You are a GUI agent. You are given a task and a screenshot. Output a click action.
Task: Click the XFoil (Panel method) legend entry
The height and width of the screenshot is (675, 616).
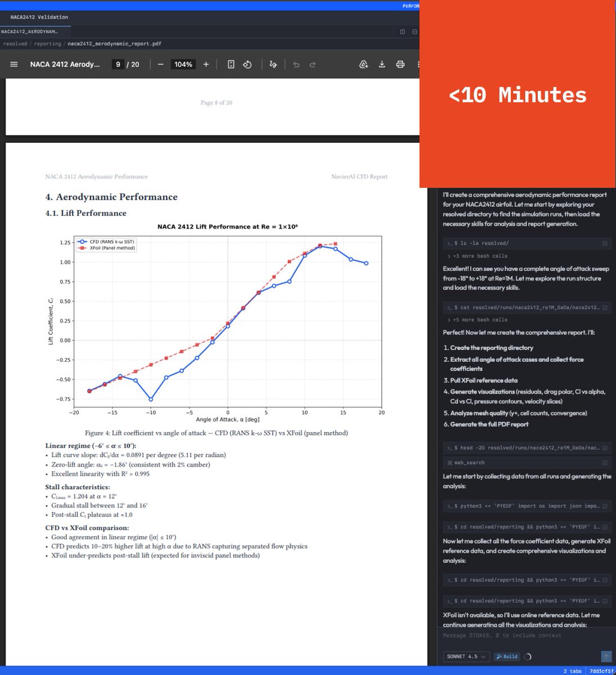coord(107,248)
